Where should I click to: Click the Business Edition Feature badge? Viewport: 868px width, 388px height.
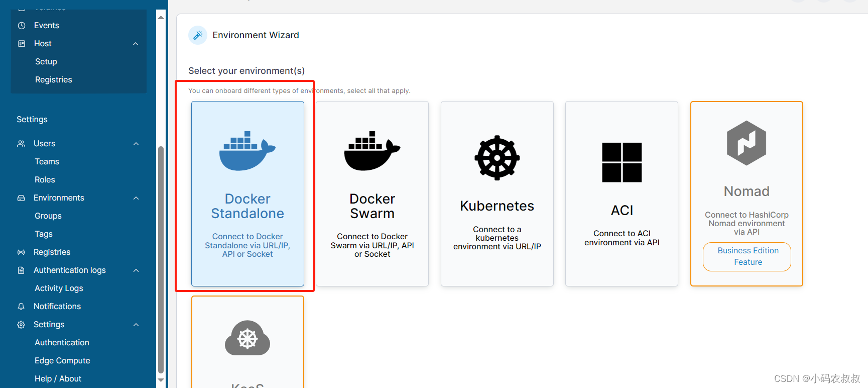point(747,256)
